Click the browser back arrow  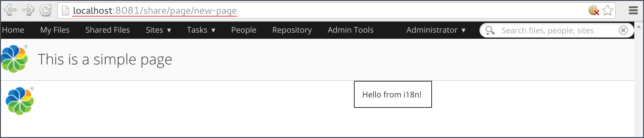tap(10, 10)
